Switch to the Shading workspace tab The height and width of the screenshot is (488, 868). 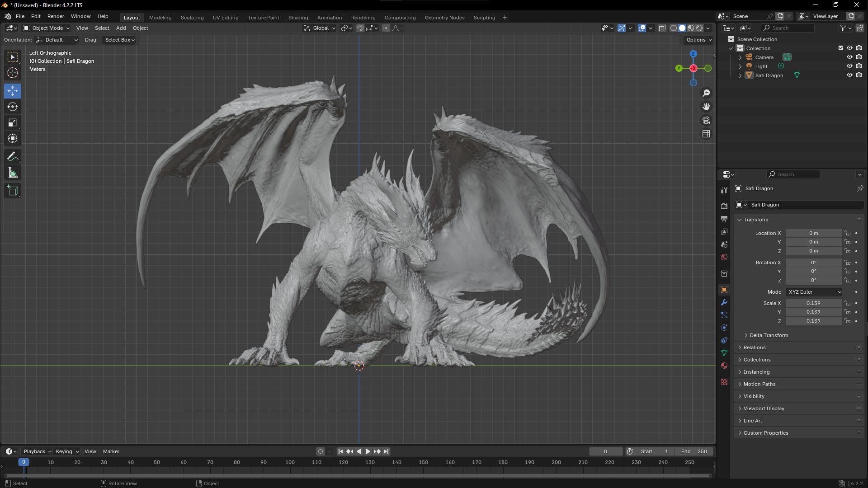click(x=298, y=18)
